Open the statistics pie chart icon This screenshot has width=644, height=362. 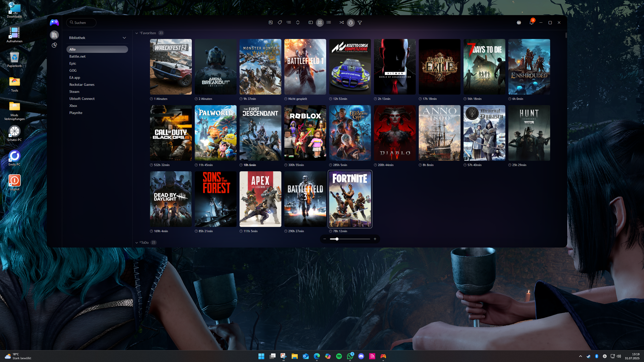[54, 45]
